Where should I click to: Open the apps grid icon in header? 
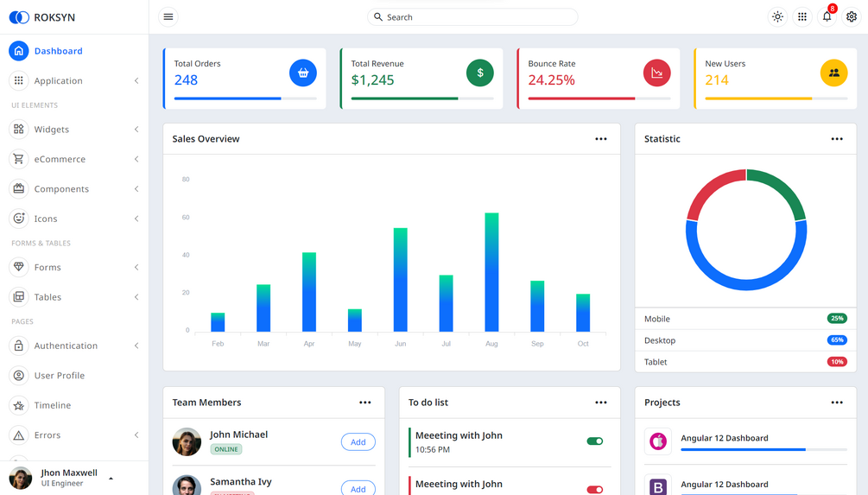[802, 17]
